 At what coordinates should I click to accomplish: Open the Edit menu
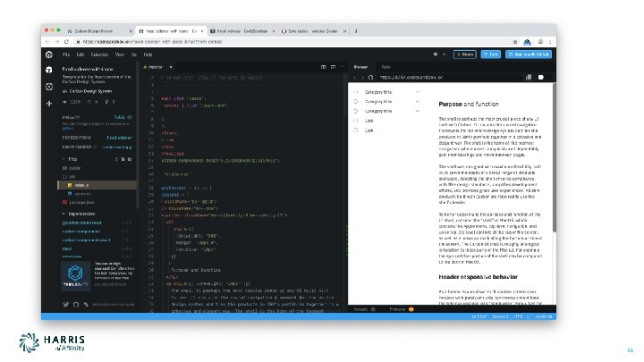coord(80,55)
